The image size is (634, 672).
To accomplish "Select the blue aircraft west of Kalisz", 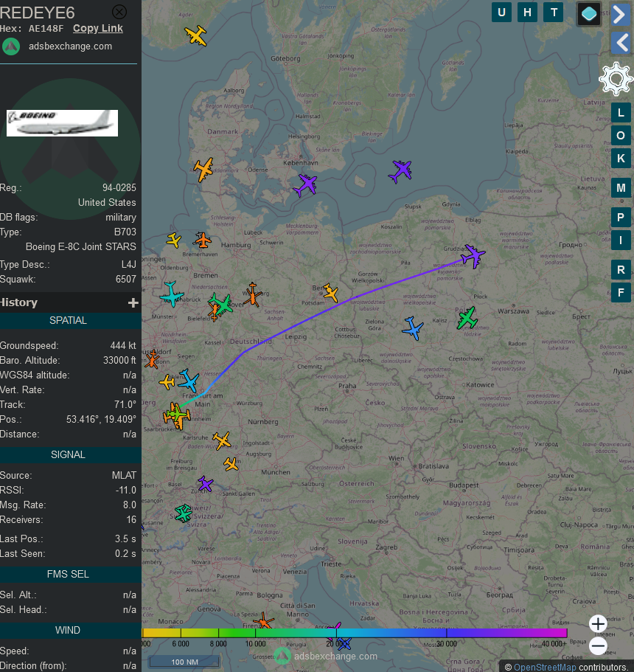I will (x=413, y=328).
